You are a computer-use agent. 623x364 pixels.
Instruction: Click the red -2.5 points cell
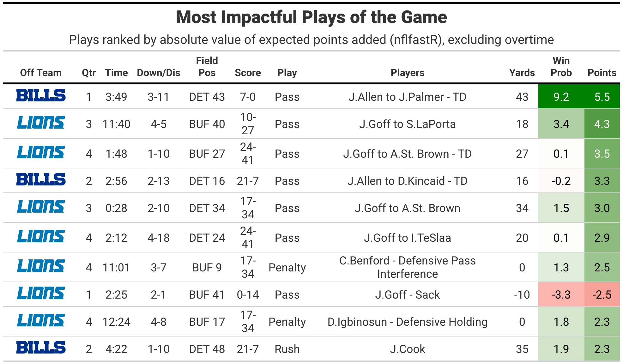click(x=602, y=294)
